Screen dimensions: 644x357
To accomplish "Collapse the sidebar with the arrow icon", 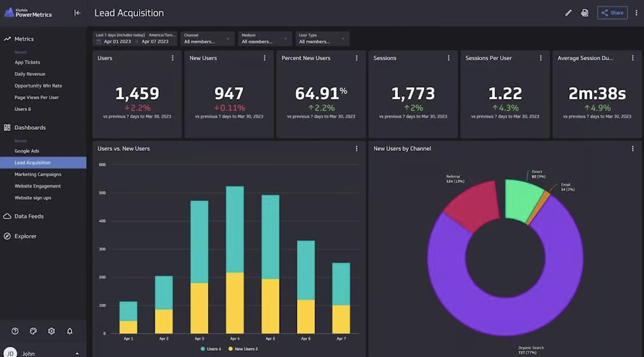I will 77,12.
